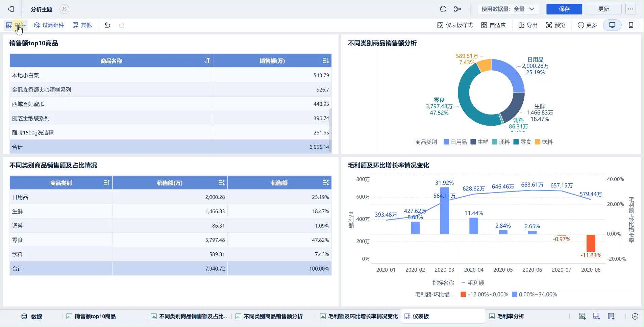Open the 使用数据量 dropdown
Screen dimensions: 644x327
(x=508, y=9)
